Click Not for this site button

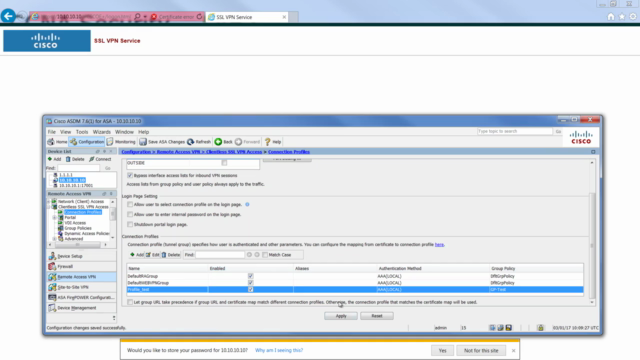coord(481,350)
